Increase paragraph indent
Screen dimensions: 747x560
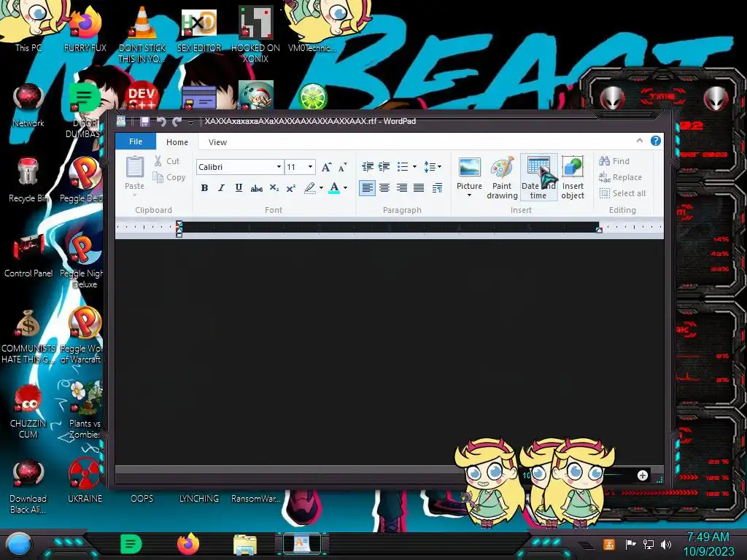[x=384, y=167]
